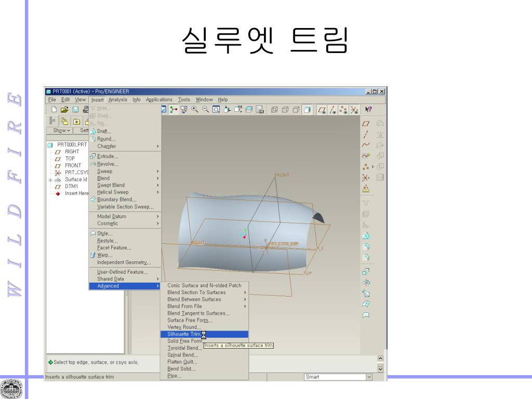Select the Datum Curve tool

click(x=365, y=145)
